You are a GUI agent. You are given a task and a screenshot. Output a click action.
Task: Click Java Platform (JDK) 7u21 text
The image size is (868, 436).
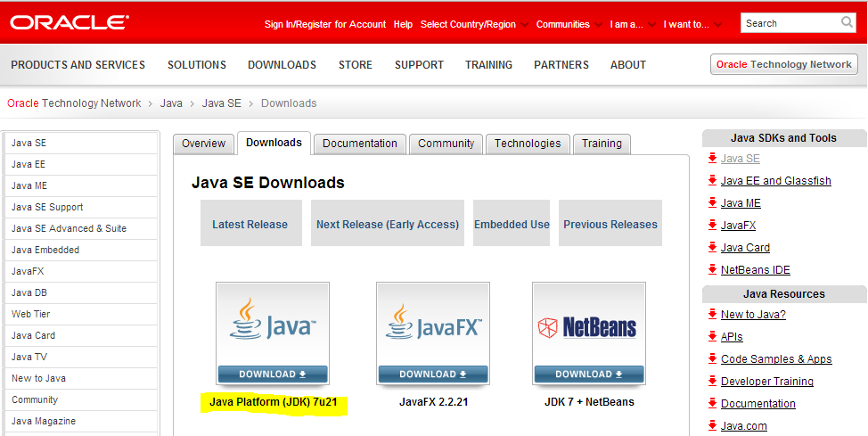click(x=274, y=401)
